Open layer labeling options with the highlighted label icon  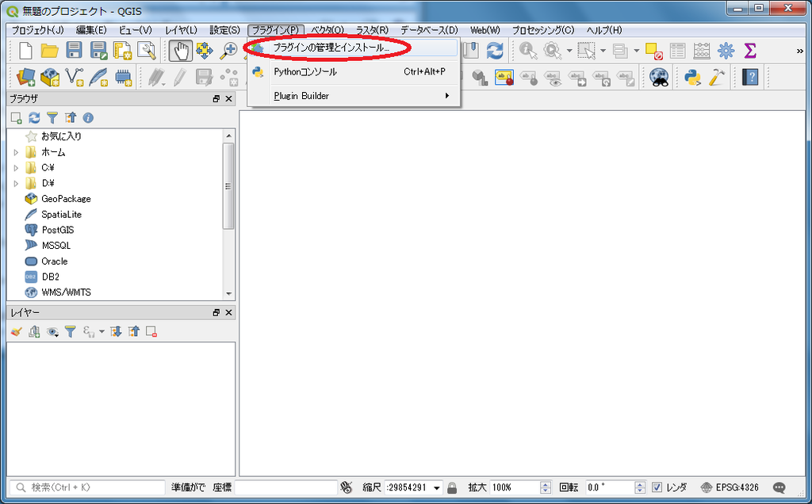tap(504, 77)
